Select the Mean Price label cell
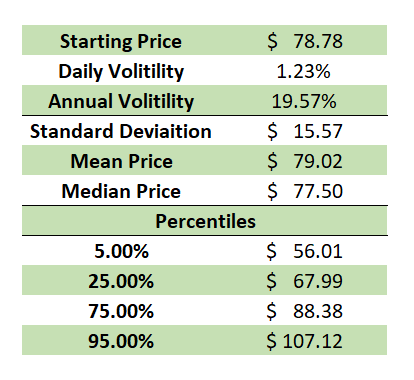The image size is (414, 380). tap(122, 161)
